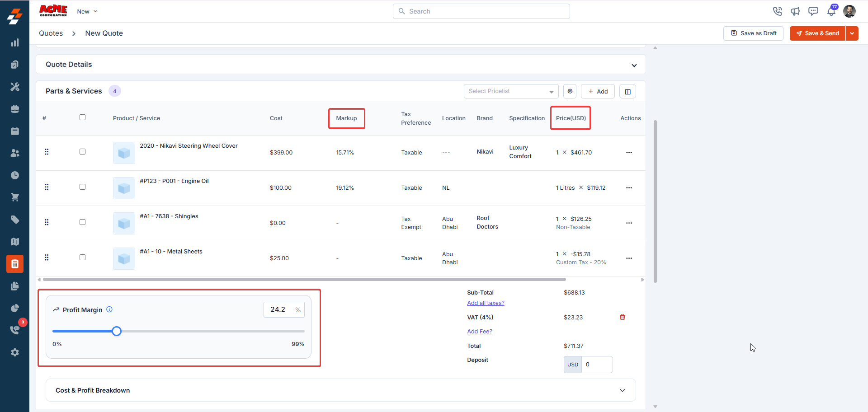Viewport: 868px width, 412px height.
Task: Delete the VAT (4%) tax with trash icon
Action: 623,317
